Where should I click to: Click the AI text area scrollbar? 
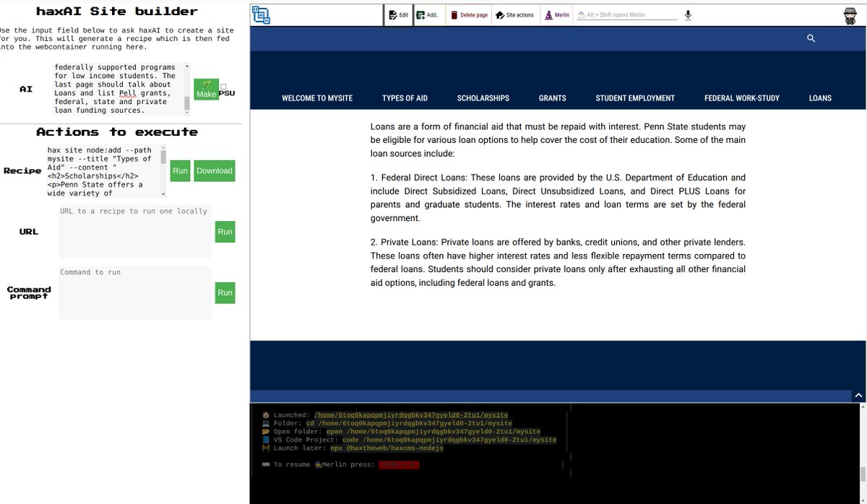point(188,89)
